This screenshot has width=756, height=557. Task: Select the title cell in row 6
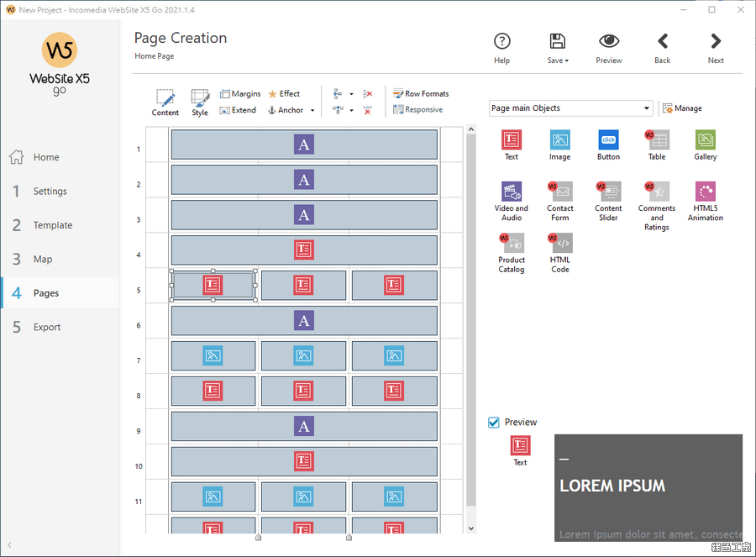click(304, 320)
